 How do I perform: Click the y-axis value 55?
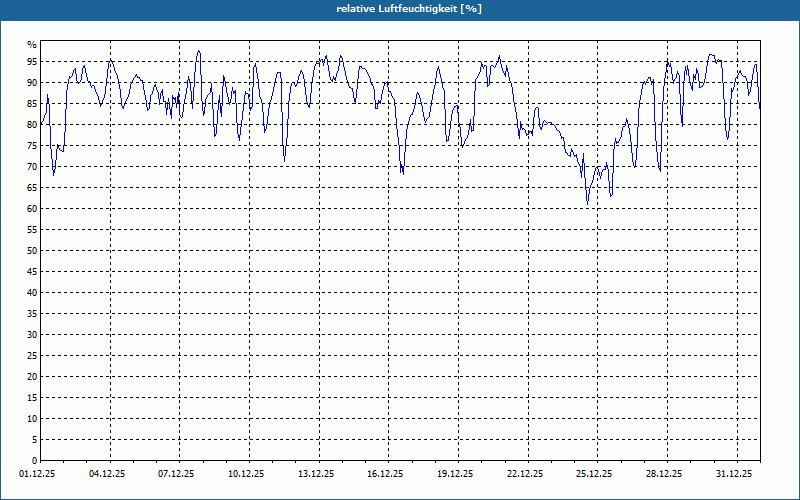[x=32, y=230]
